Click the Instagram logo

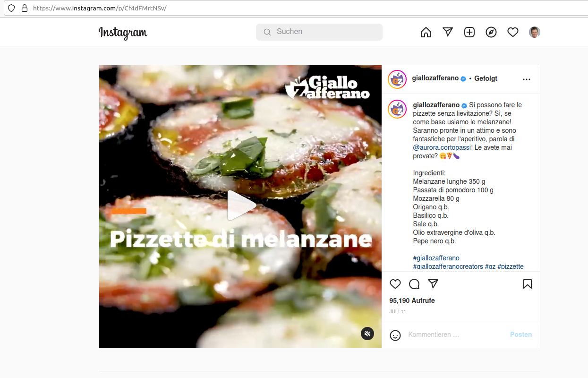(123, 33)
